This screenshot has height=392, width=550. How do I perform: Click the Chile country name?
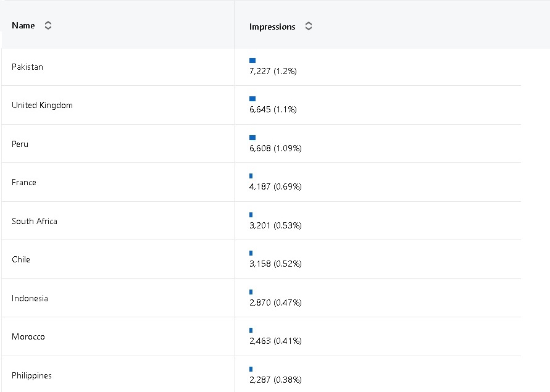[x=21, y=259]
